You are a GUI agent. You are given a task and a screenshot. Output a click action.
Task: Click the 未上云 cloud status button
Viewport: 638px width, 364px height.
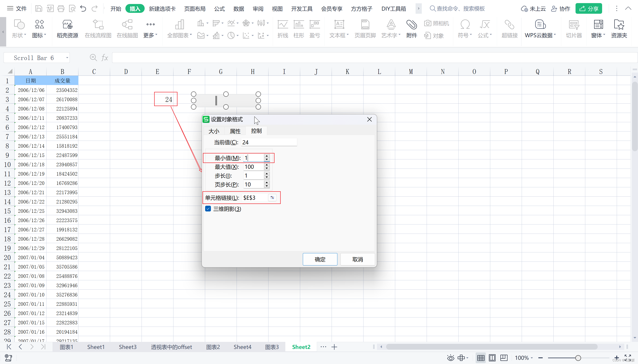(x=533, y=9)
